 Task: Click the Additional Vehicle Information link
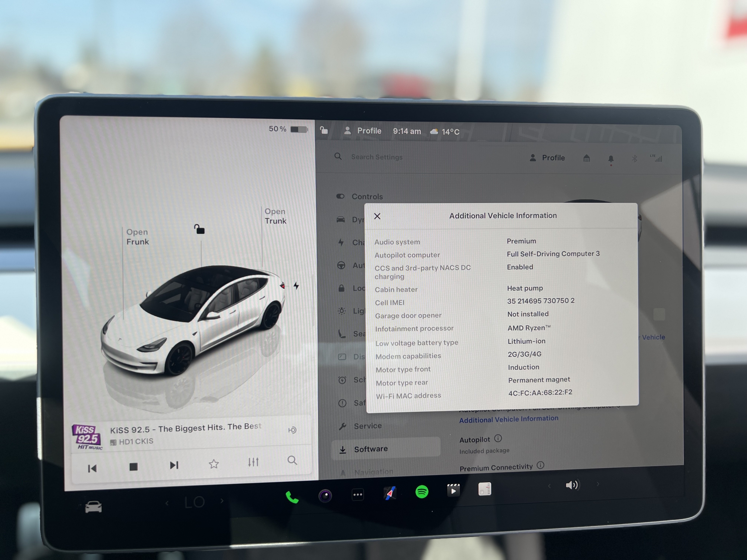click(509, 419)
